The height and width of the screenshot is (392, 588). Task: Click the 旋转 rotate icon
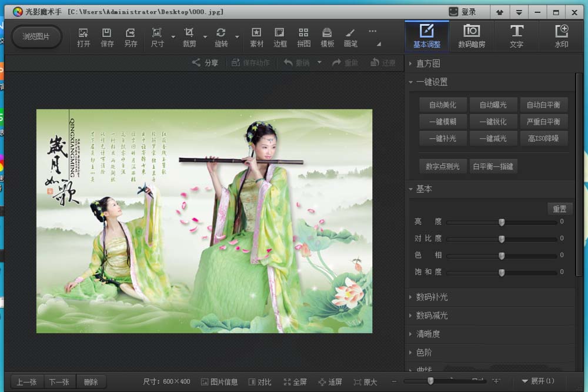[x=221, y=38]
